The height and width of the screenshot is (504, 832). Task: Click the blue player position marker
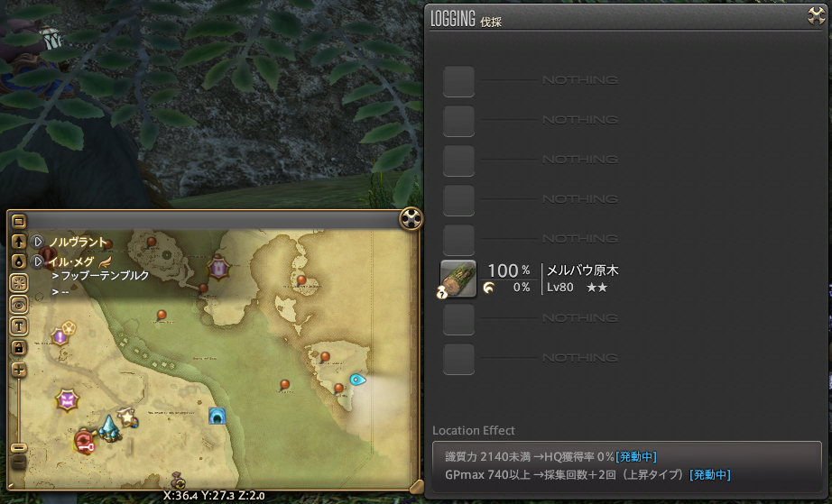[x=357, y=380]
